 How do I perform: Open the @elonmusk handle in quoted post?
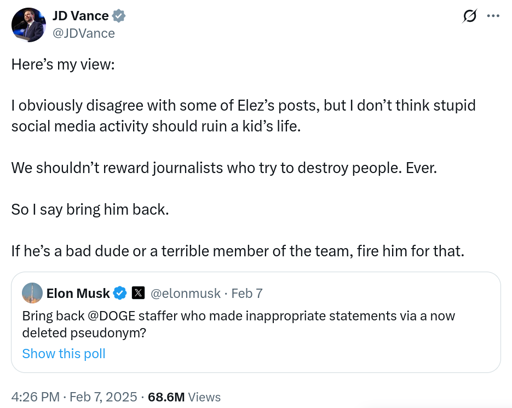(x=185, y=293)
